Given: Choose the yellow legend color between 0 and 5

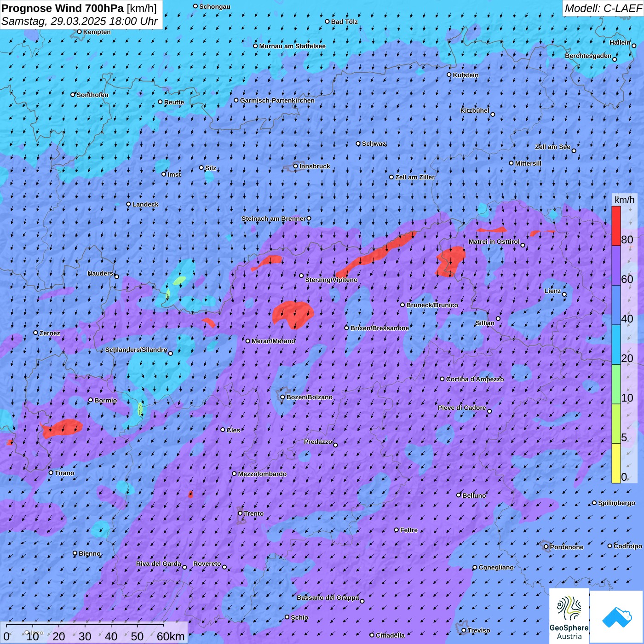Looking at the screenshot, I should click(616, 463).
